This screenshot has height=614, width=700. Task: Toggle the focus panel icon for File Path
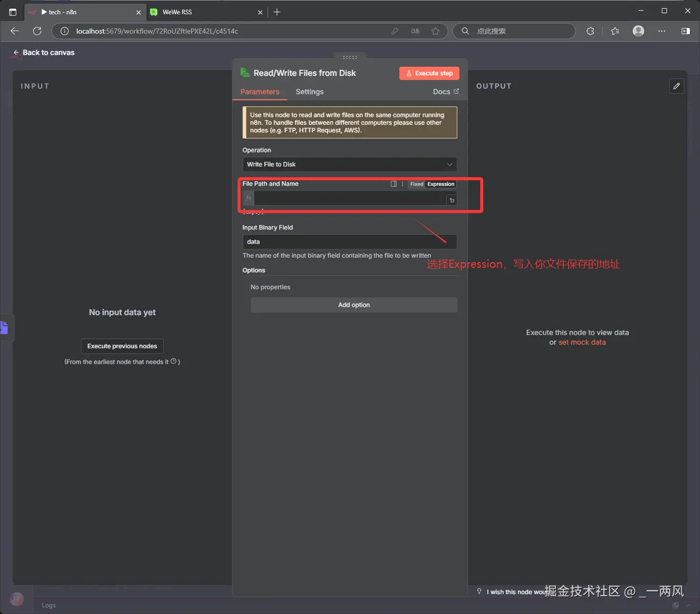click(394, 184)
